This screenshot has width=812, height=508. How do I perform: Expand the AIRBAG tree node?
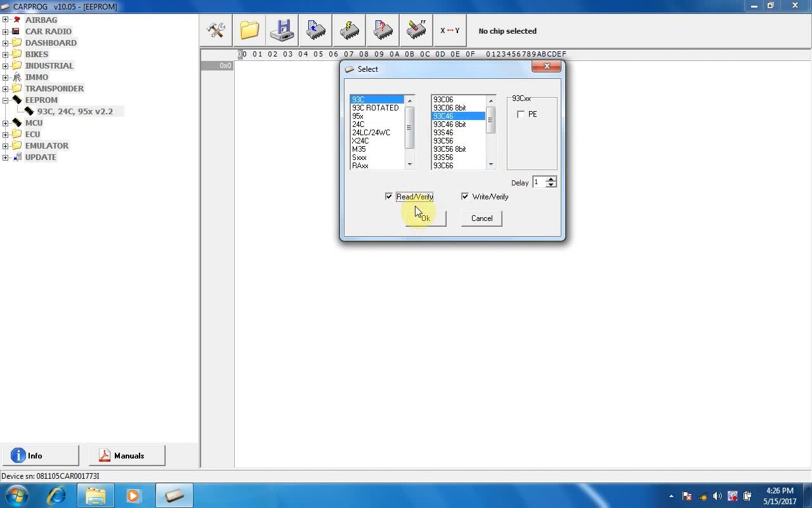pyautogui.click(x=6, y=20)
